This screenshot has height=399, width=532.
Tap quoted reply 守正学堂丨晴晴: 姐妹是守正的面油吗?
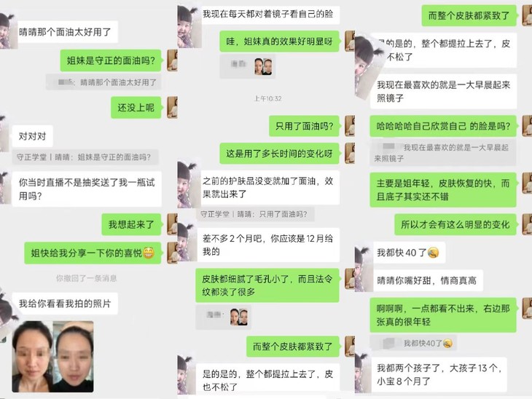pos(85,157)
